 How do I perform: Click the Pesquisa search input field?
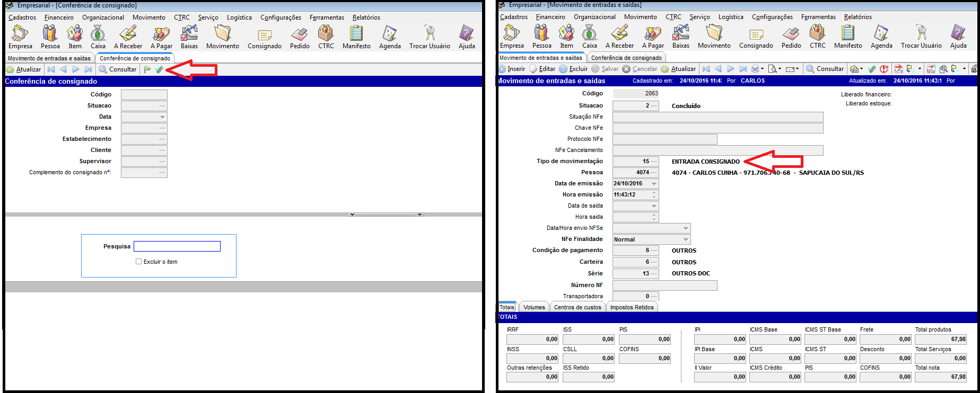pyautogui.click(x=177, y=246)
